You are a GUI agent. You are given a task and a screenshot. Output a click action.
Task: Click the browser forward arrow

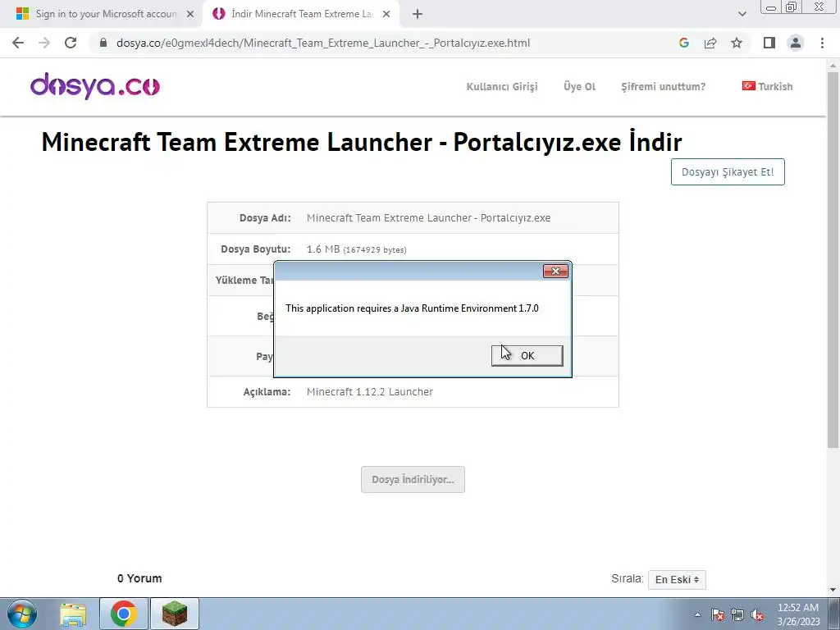point(44,43)
